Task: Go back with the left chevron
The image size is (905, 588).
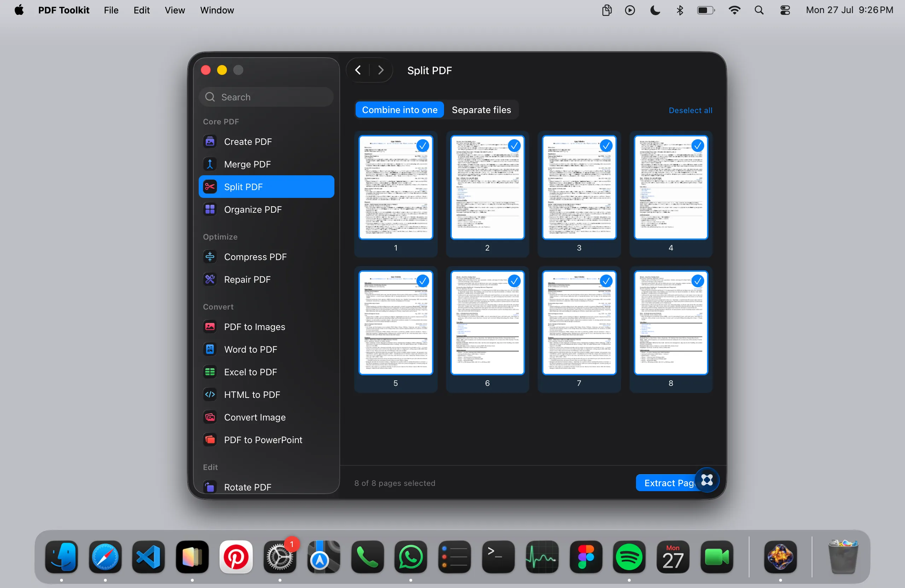Action: [x=358, y=70]
